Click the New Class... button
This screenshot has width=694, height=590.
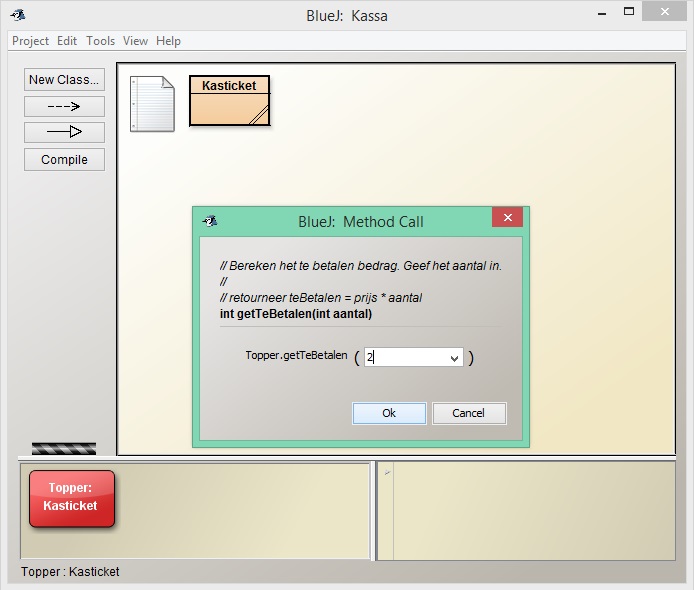(x=64, y=80)
